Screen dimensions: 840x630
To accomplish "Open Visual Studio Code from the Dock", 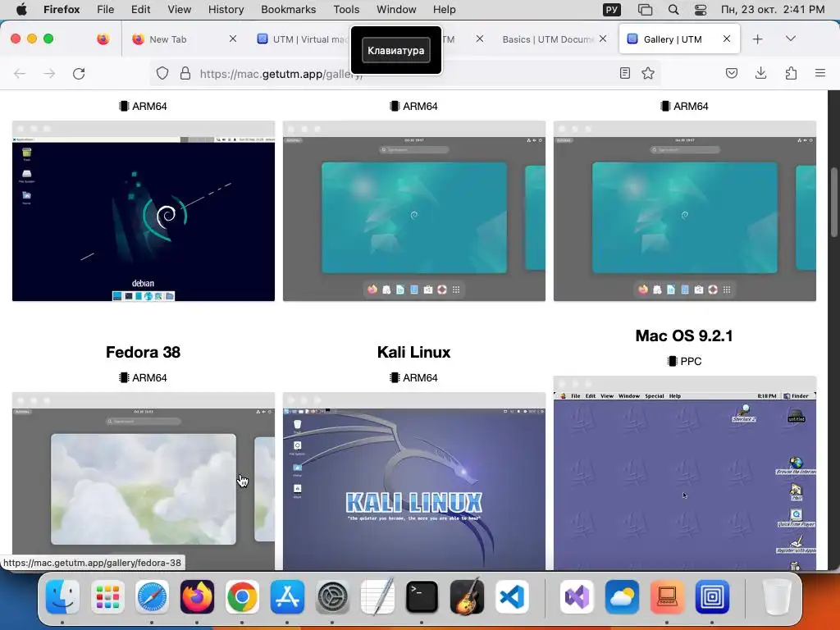I will [512, 596].
